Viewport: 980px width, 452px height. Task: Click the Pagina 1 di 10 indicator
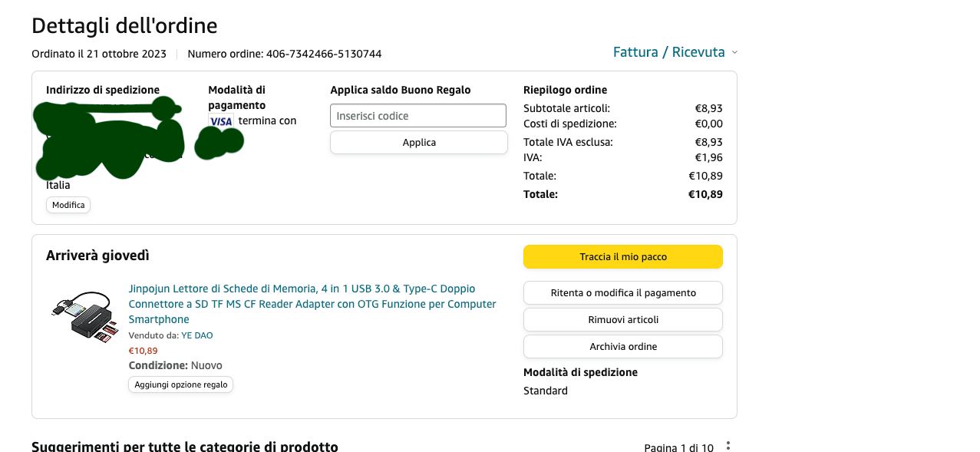point(678,447)
